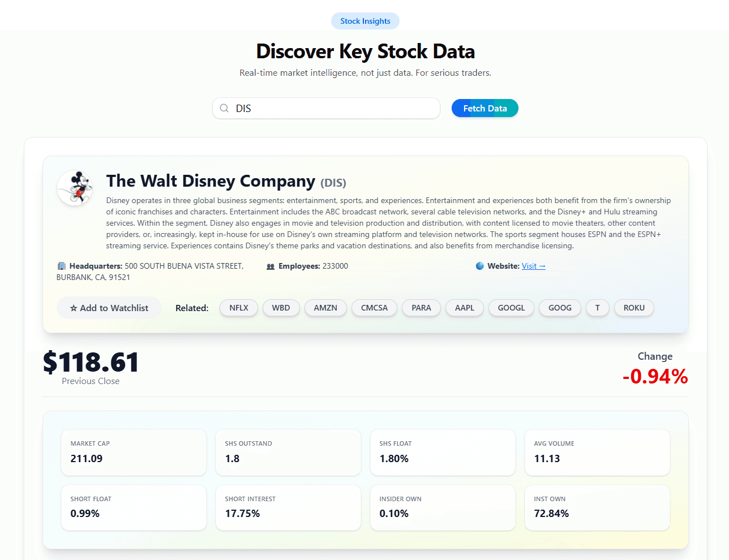This screenshot has height=560, width=729.
Task: Click the magnifying glass search icon
Action: pos(224,108)
